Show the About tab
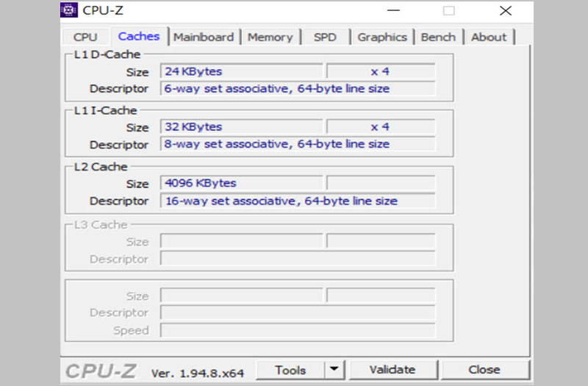The width and height of the screenshot is (588, 386). [489, 37]
